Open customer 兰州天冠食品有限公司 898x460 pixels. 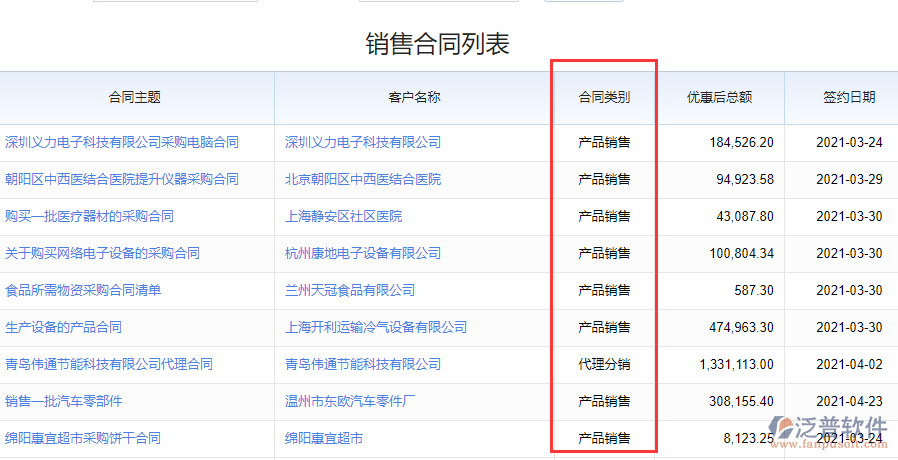click(350, 290)
